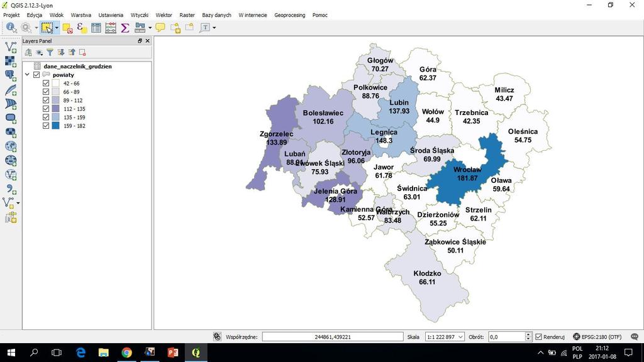Open the Wtyczki menu
This screenshot has width=644, height=362.
click(139, 15)
